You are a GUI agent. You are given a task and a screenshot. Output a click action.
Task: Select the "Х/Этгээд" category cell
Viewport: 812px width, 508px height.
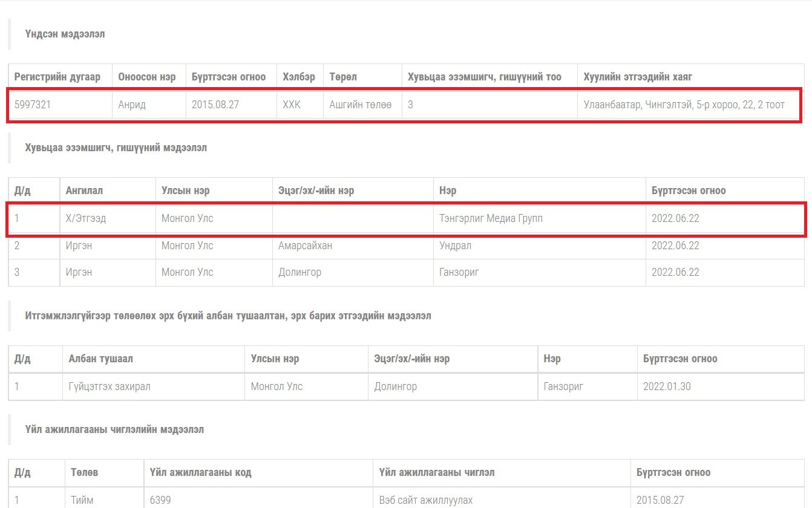tap(86, 218)
